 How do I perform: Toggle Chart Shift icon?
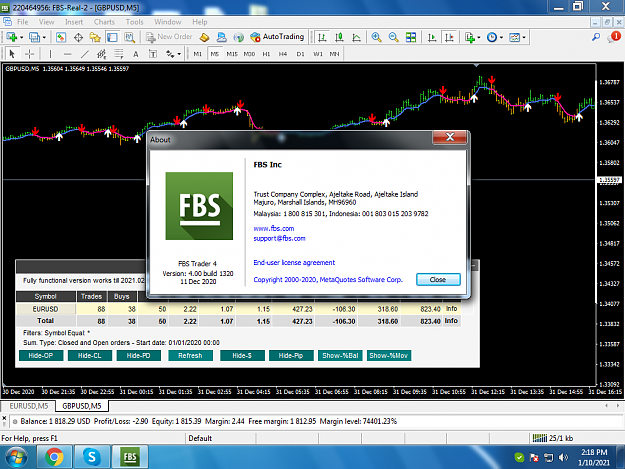[x=449, y=37]
